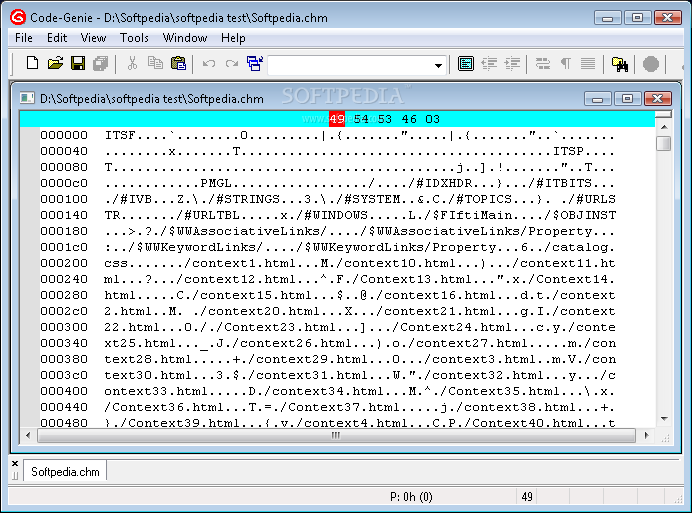Close the Softpedia.chm child window
The width and height of the screenshot is (692, 513).
tap(658, 98)
